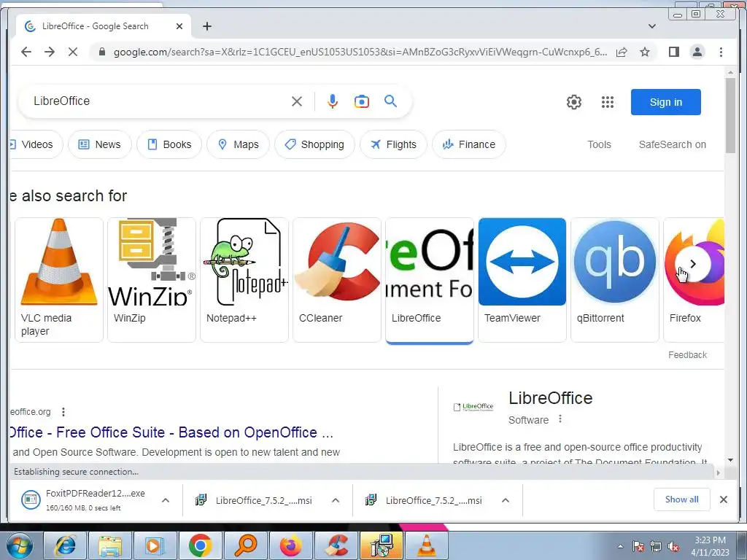
Task: Click the Sign in button
Action: [665, 102]
